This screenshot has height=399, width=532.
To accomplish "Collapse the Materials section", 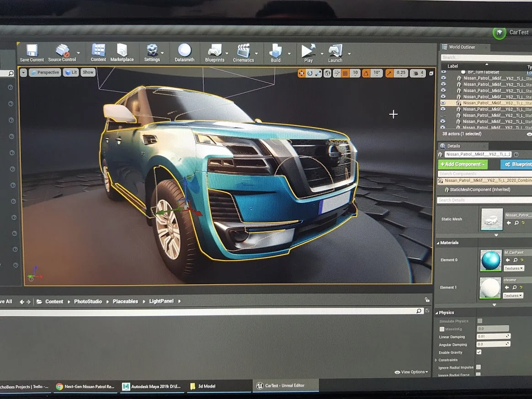I will [x=438, y=243].
